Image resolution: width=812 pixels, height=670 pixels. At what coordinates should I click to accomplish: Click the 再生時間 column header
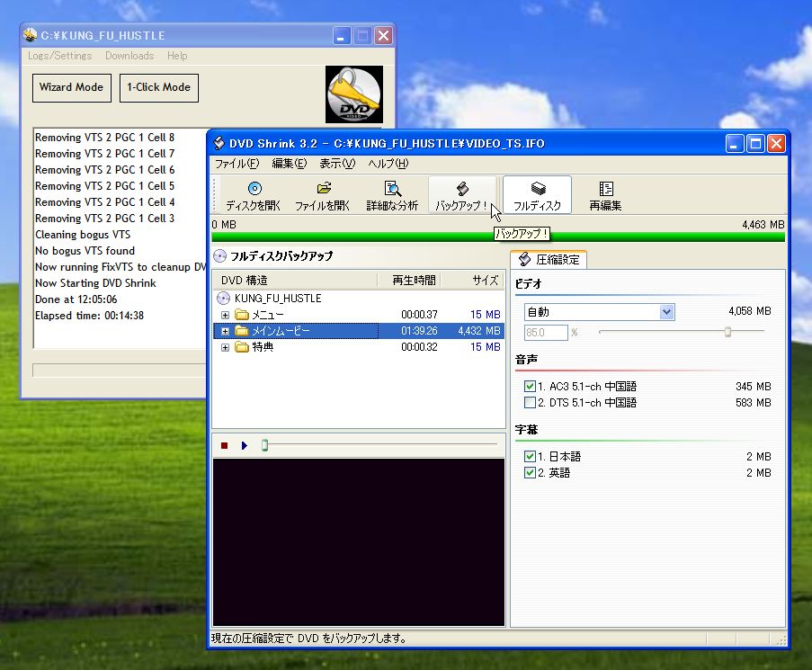409,280
